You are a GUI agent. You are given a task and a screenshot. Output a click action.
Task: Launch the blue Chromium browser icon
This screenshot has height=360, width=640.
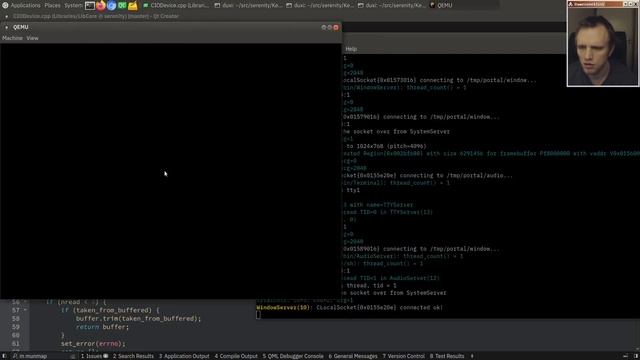(111, 5)
